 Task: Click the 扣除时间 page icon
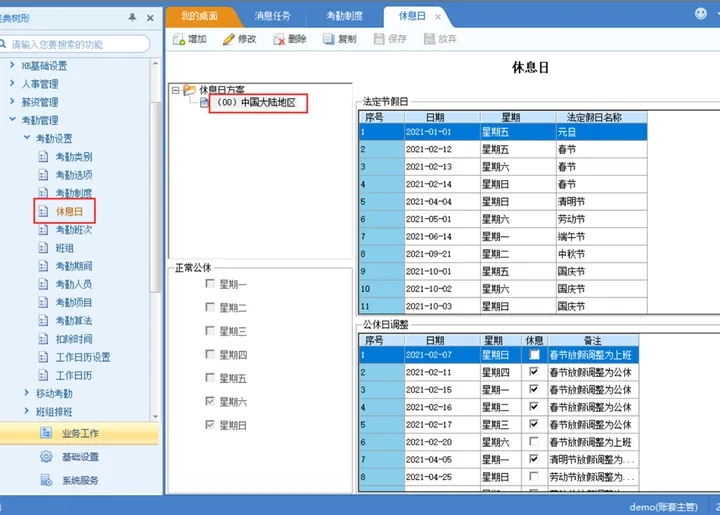(43, 339)
